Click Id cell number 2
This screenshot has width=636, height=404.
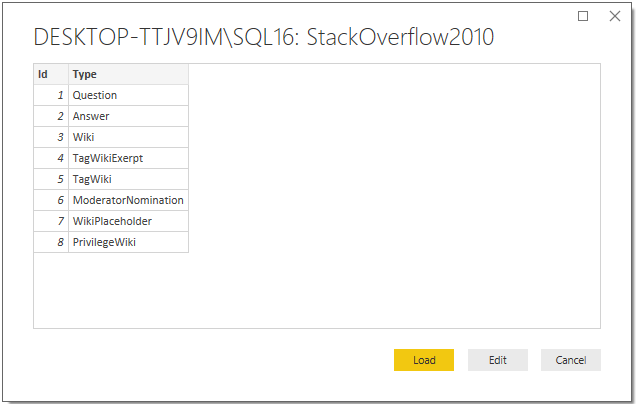[x=51, y=116]
